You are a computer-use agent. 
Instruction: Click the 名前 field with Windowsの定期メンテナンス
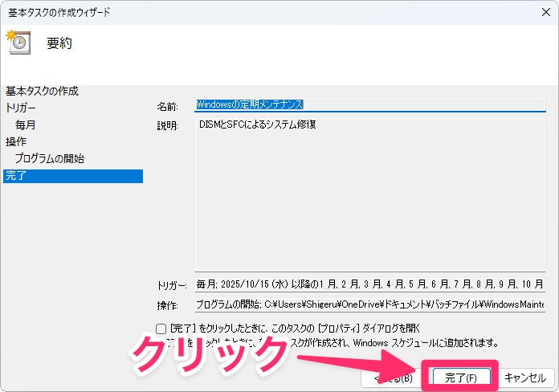click(369, 104)
